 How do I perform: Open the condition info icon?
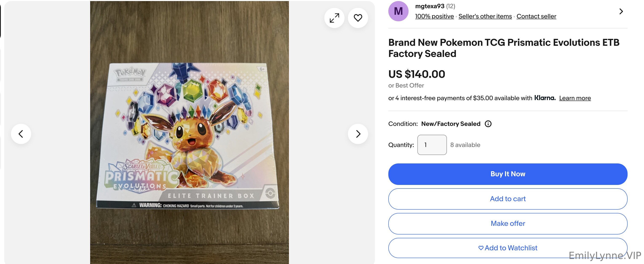point(488,124)
